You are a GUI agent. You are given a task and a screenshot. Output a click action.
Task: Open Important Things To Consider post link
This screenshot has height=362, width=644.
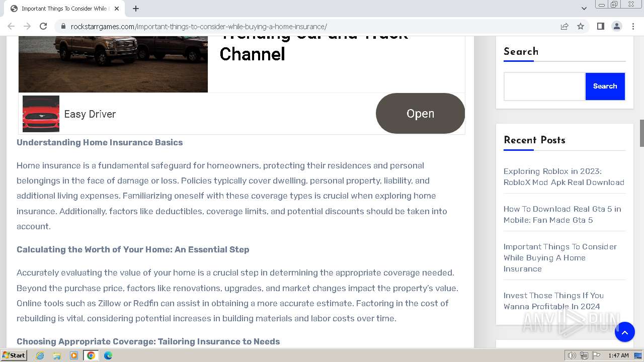tap(560, 257)
